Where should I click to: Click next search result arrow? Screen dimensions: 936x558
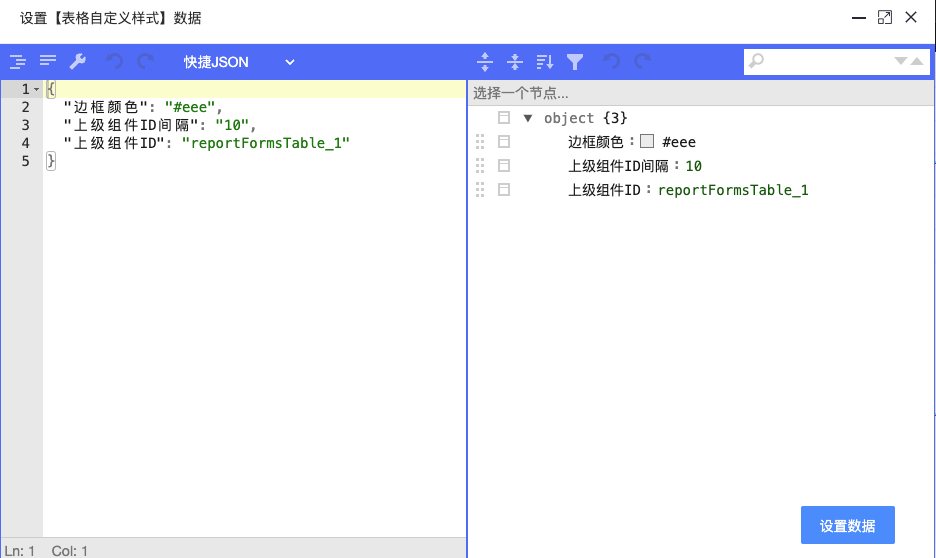(x=901, y=61)
